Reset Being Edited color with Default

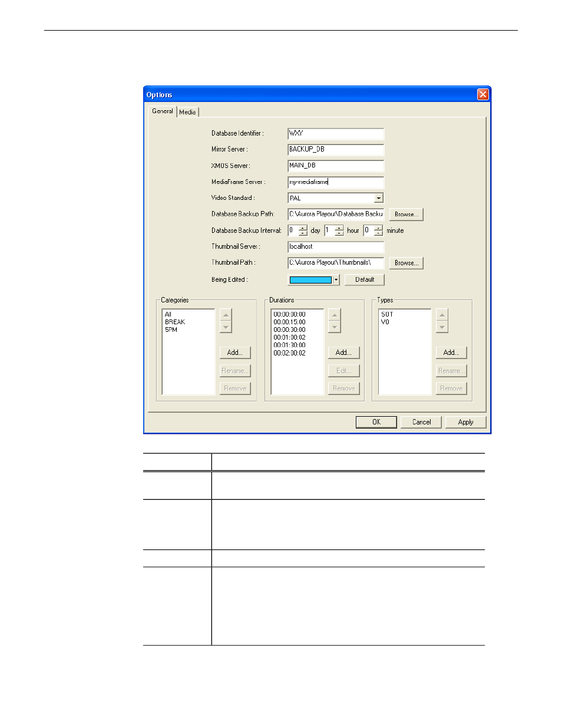pyautogui.click(x=365, y=280)
